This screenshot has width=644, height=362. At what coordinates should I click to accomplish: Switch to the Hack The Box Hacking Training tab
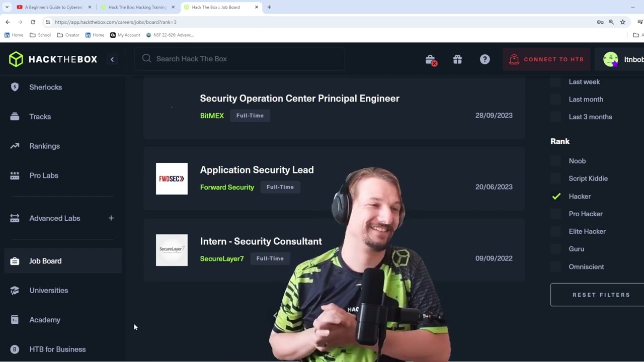click(137, 7)
